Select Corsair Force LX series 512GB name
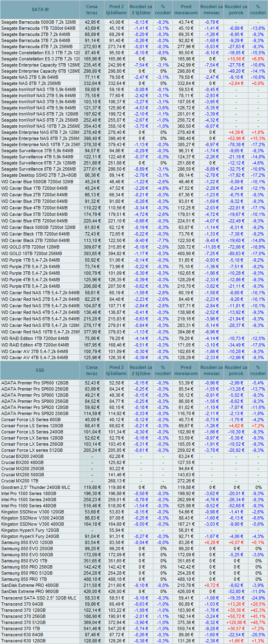268x644 pixels. tap(32, 450)
